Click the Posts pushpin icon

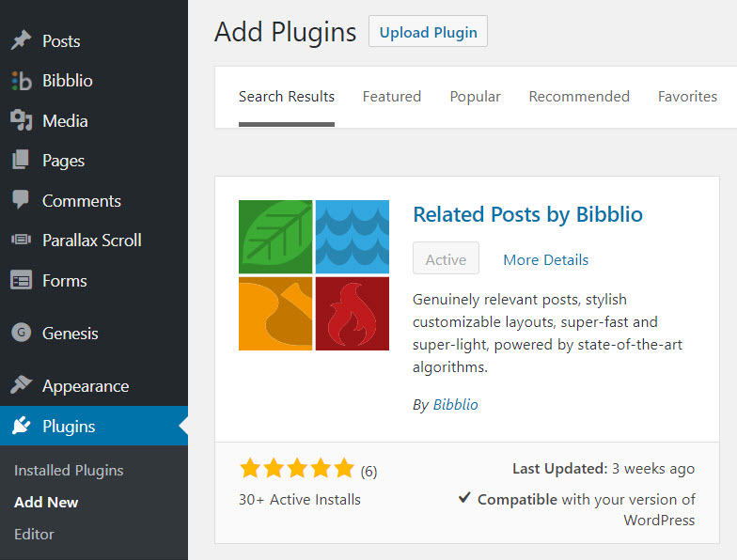21,40
